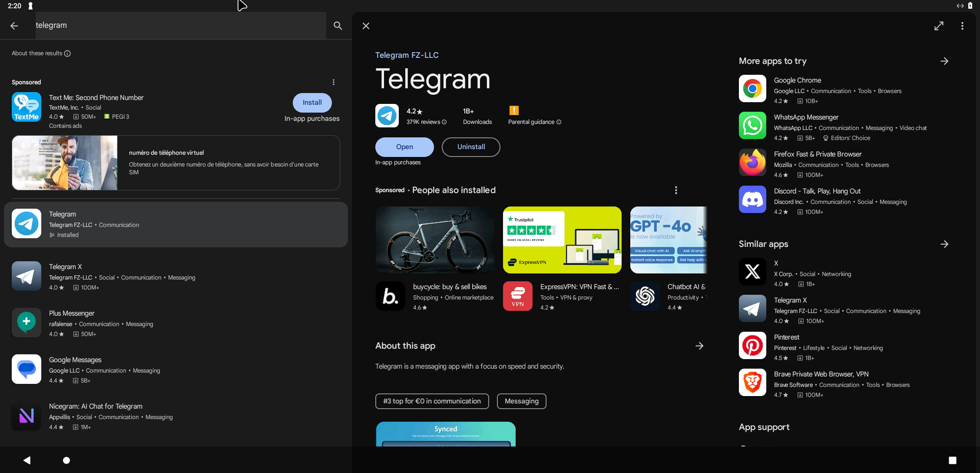Expand the More apps to try section
This screenshot has height=473, width=980.
pyautogui.click(x=944, y=61)
